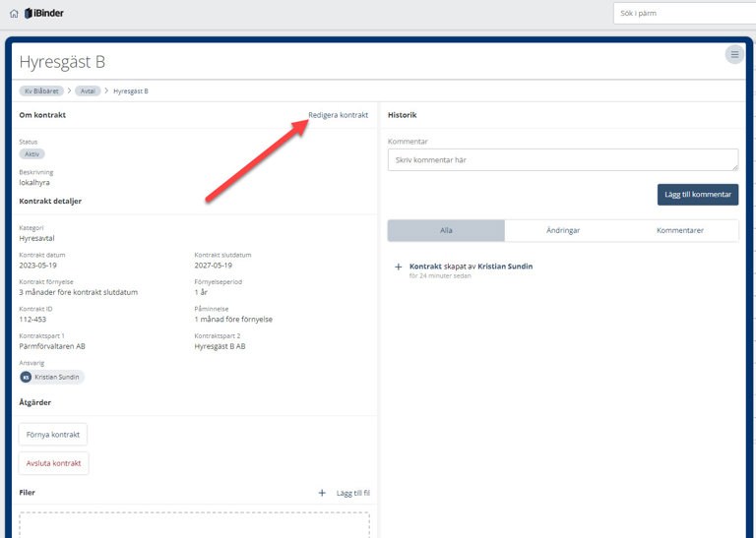756x538 pixels.
Task: Click the Sök i pärm search box
Action: coord(683,14)
